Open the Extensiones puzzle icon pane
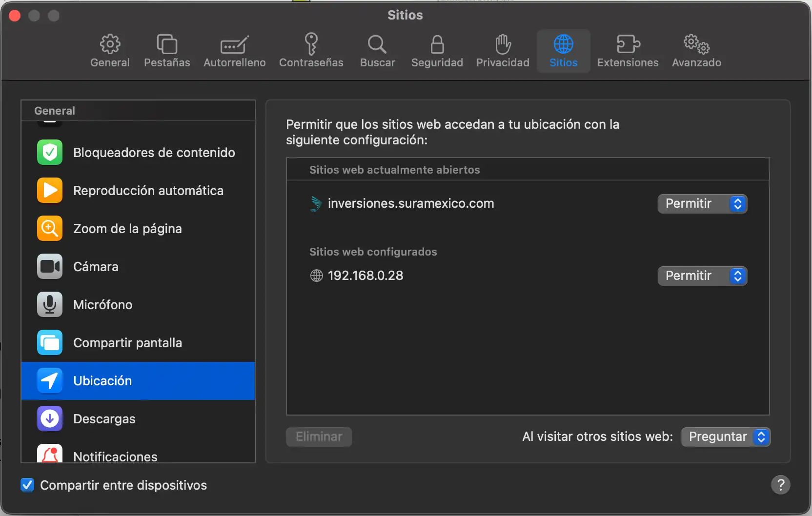Image resolution: width=812 pixels, height=516 pixels. [628, 51]
